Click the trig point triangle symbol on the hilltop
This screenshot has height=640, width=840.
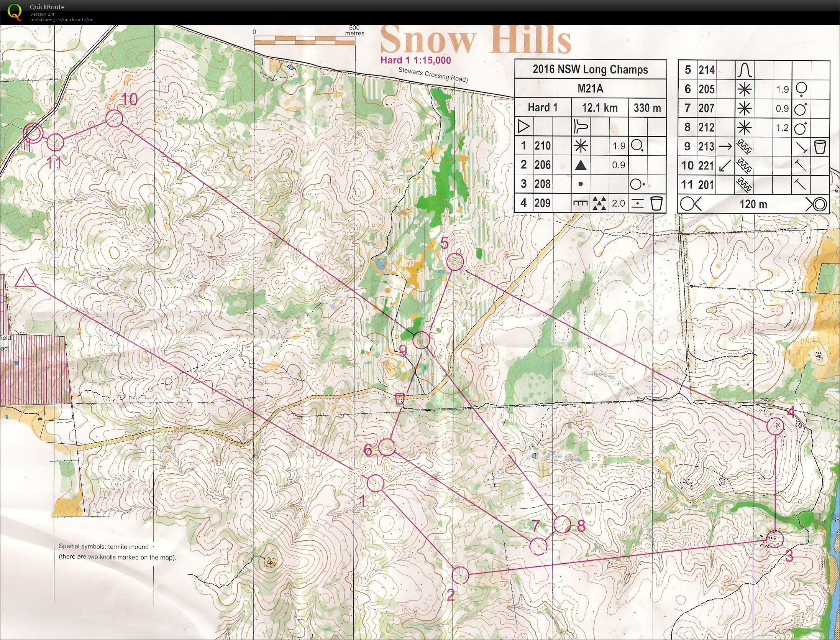271,563
